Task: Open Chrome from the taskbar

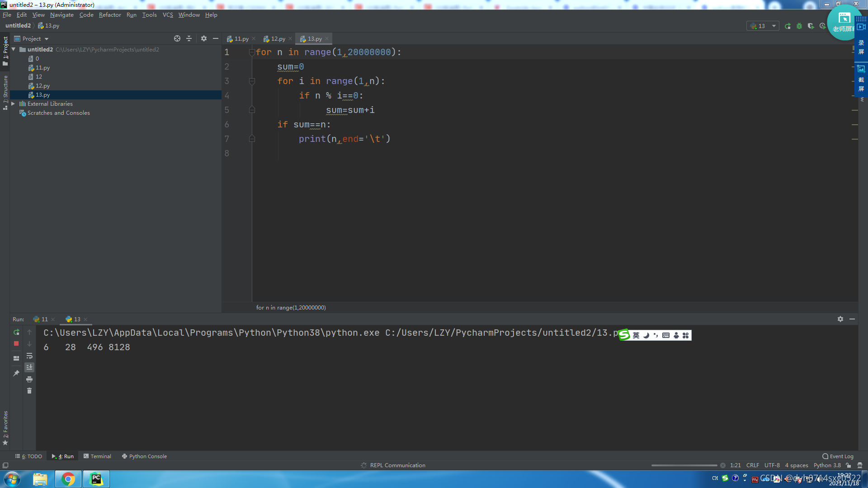Action: (68, 479)
